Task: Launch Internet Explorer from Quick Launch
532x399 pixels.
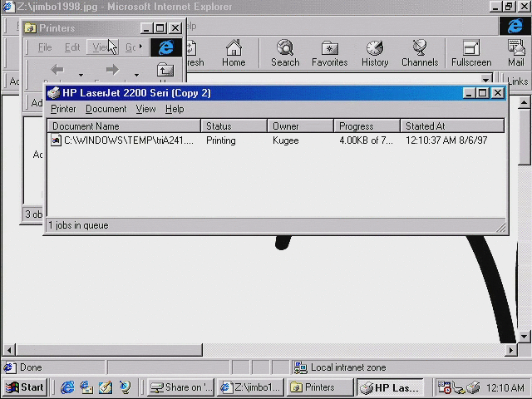Action: coord(67,387)
